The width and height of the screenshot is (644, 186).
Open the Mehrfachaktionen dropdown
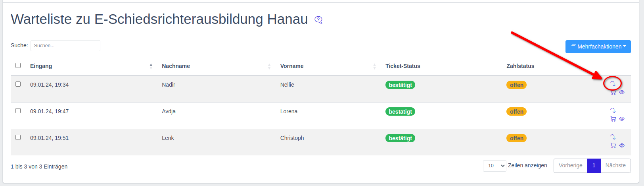[x=598, y=46]
